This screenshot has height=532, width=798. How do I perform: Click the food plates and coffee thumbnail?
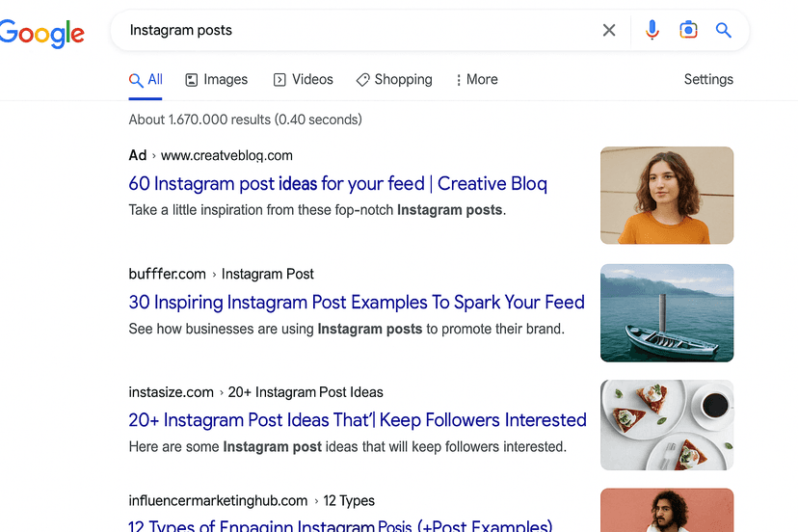(667, 425)
